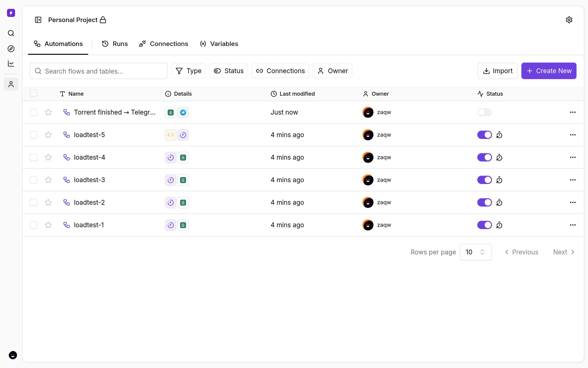Screen dimensions: 588x368
Task: Click the flow icon beside loadtest-1 name
Action: tap(67, 225)
